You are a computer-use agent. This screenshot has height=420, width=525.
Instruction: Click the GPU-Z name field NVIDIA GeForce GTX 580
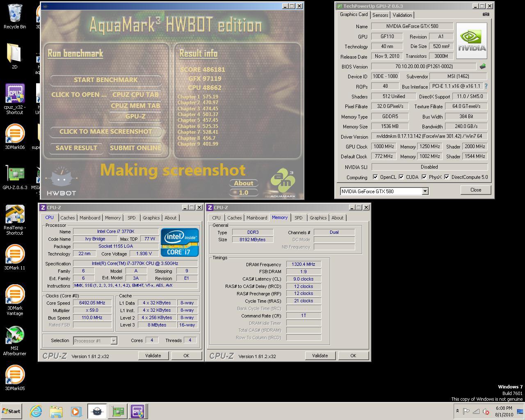(412, 26)
